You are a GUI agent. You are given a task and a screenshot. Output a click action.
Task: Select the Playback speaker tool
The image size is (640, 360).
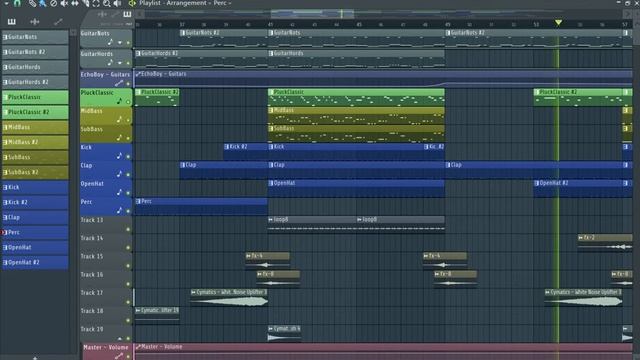point(118,3)
